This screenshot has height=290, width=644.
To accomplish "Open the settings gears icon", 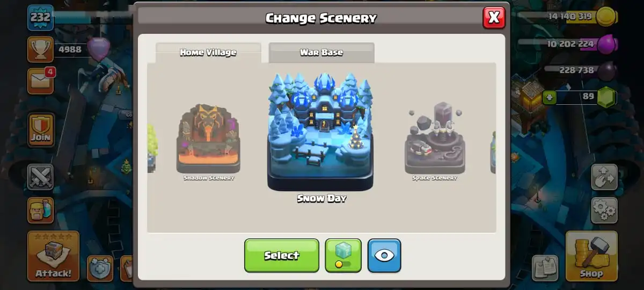I will pos(604,210).
